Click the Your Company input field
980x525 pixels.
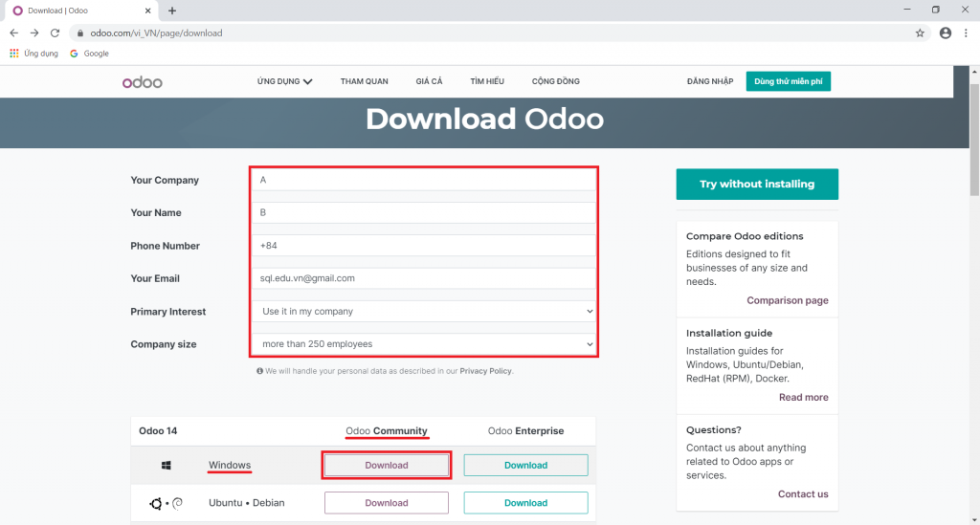click(x=424, y=180)
